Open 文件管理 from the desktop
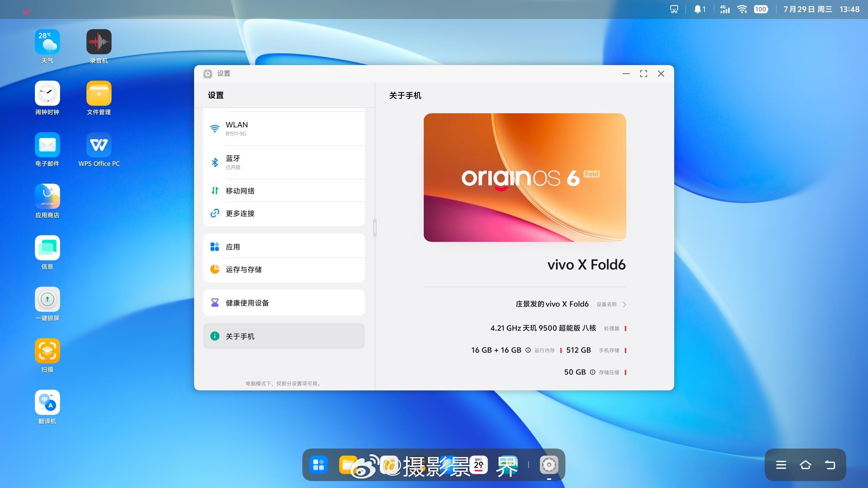 pos(99,93)
